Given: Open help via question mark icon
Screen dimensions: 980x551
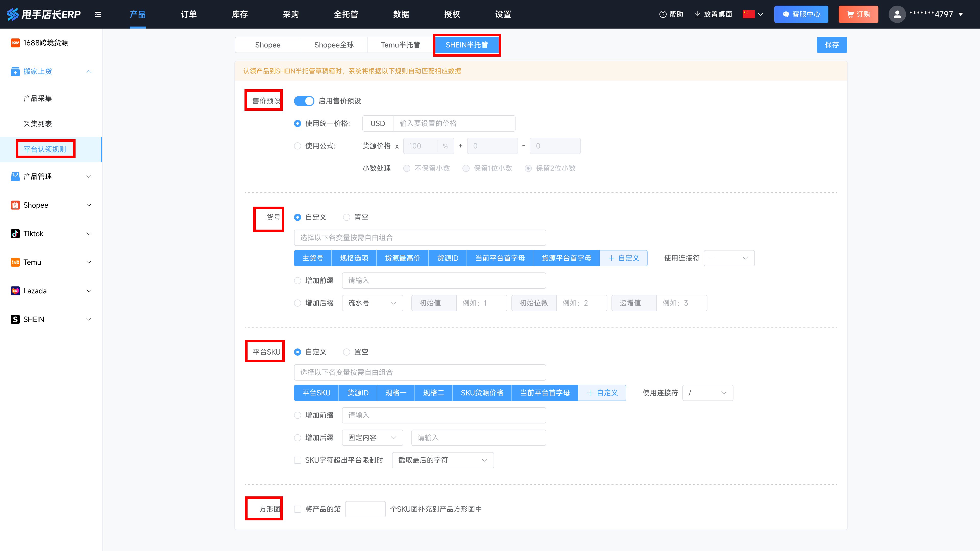Looking at the screenshot, I should point(663,15).
